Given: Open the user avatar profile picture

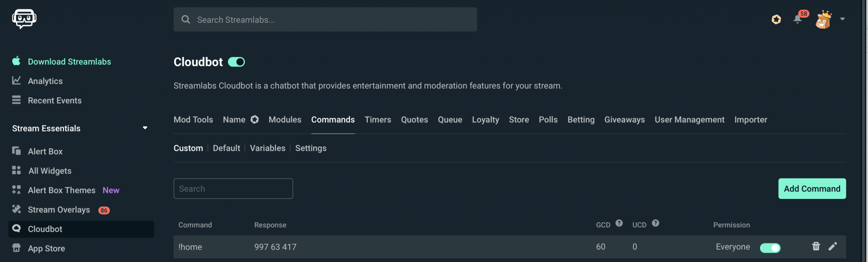Looking at the screenshot, I should tap(823, 19).
